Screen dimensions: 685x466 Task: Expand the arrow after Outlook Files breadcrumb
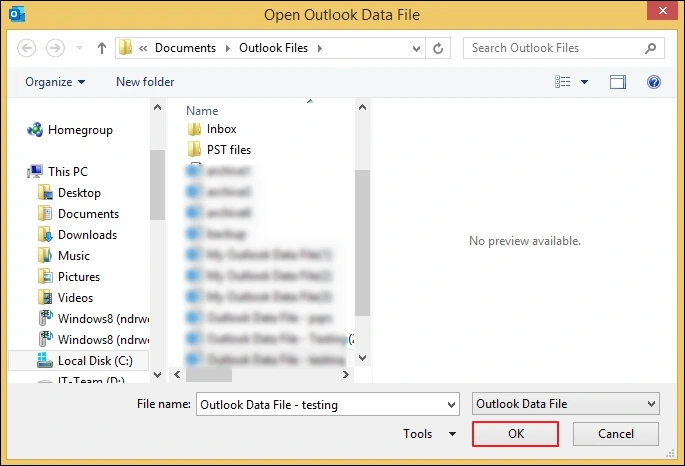320,48
